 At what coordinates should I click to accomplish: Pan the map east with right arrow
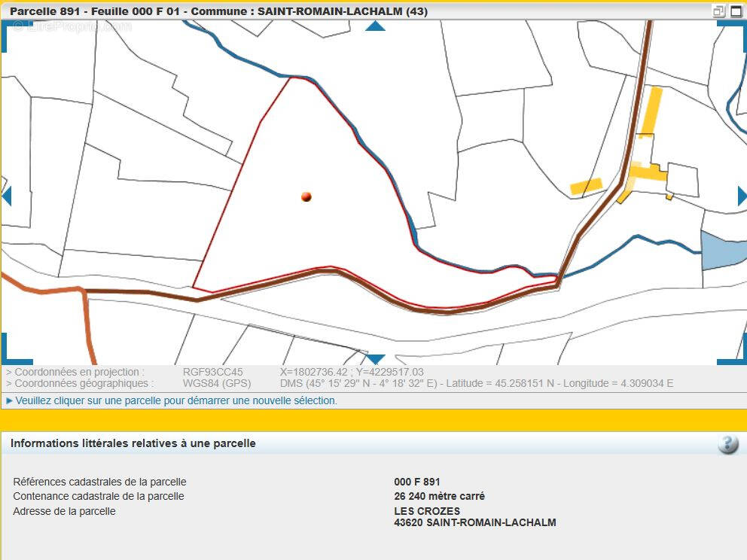(742, 196)
